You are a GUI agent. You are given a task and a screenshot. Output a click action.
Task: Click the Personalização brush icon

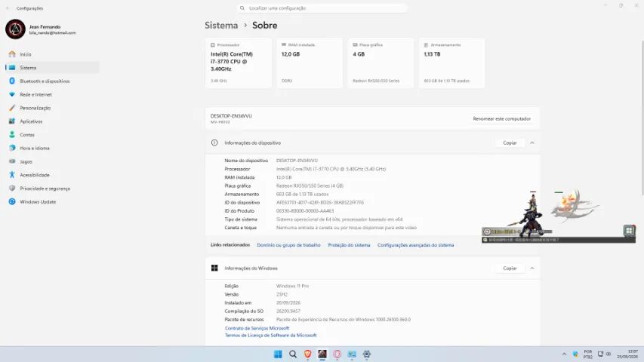pos(12,108)
